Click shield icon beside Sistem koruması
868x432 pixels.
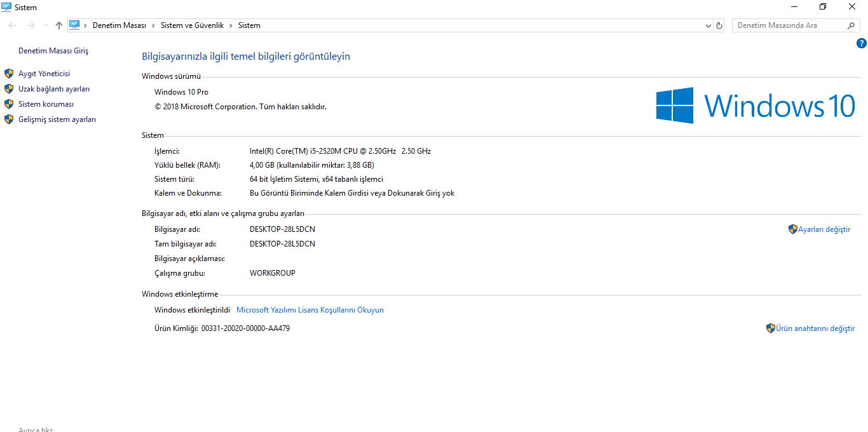click(9, 104)
